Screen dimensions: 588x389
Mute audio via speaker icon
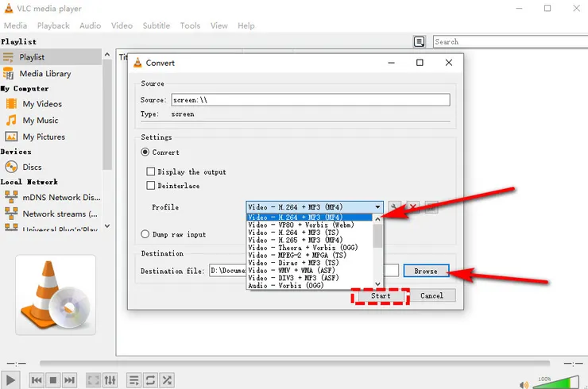[x=524, y=385]
